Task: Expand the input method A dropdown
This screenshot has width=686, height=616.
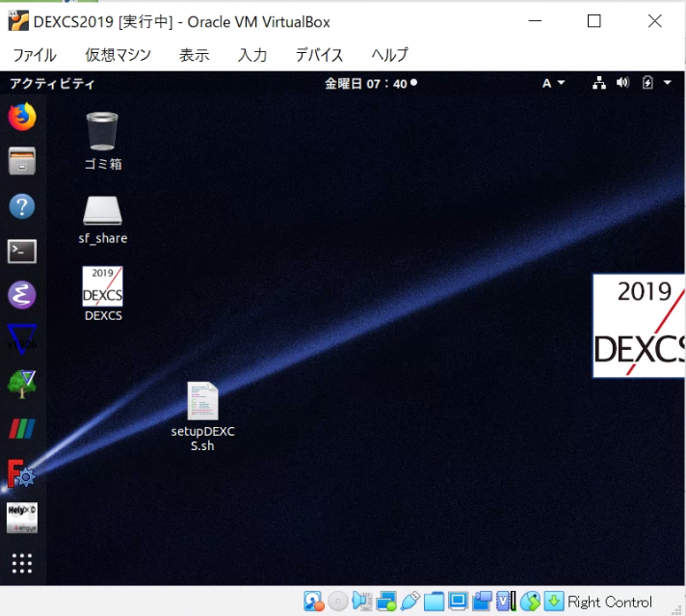Action: click(553, 83)
